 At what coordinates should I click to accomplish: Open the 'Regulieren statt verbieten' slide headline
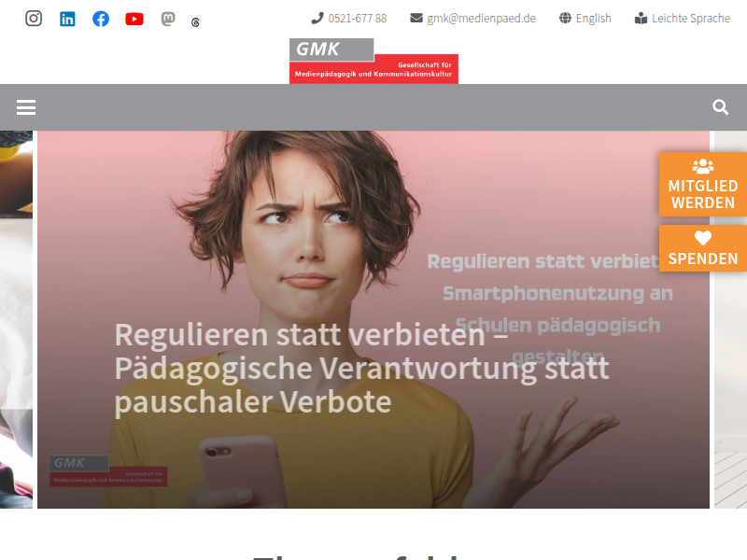361,368
